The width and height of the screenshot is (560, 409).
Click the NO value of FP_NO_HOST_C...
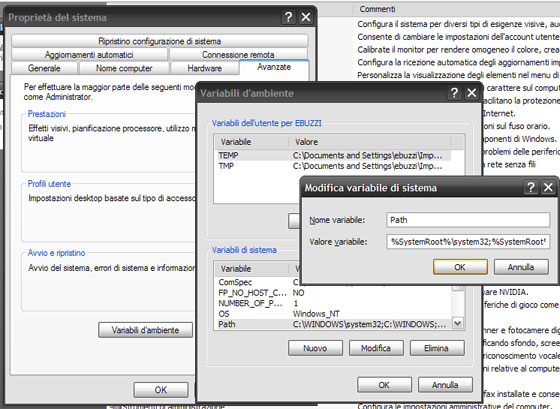pos(299,293)
